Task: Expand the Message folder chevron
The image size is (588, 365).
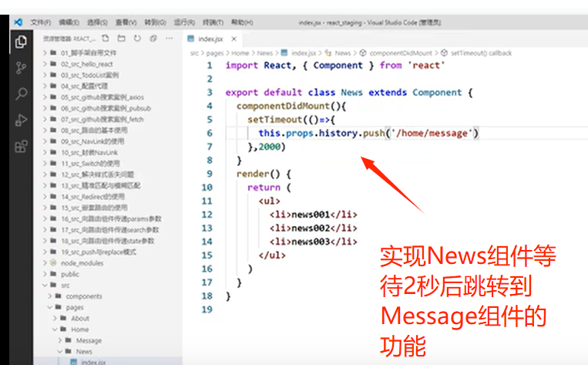Action: pyautogui.click(x=61, y=340)
